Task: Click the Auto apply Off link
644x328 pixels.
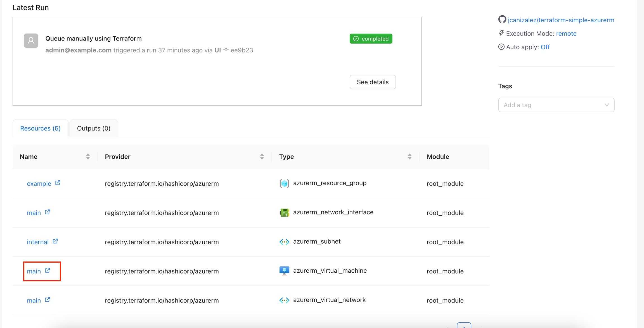Action: pyautogui.click(x=545, y=47)
